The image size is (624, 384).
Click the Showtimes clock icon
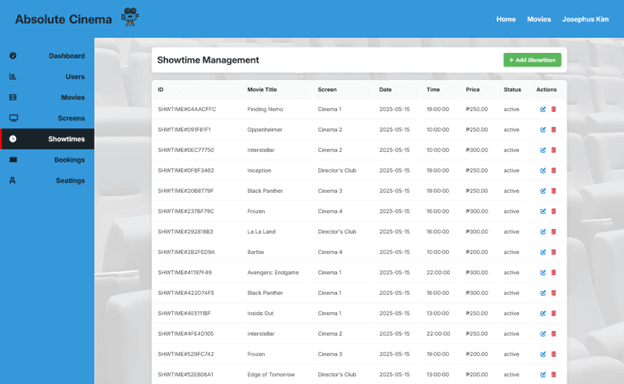pos(13,139)
